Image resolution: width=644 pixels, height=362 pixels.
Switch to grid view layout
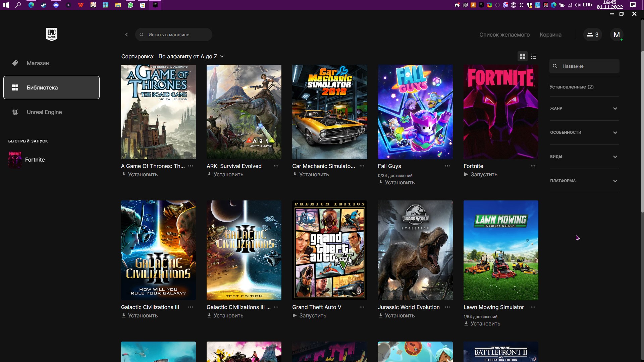tap(522, 56)
